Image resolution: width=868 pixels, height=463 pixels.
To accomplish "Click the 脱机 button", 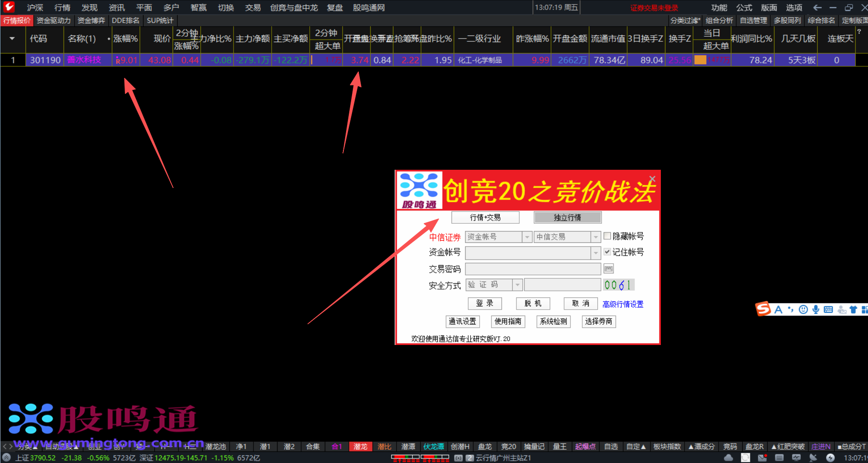I will coord(533,303).
